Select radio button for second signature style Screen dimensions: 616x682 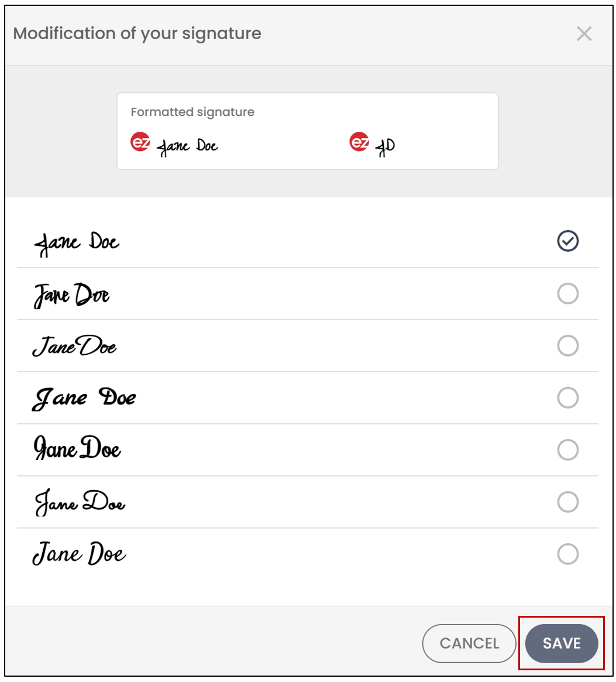pyautogui.click(x=568, y=294)
